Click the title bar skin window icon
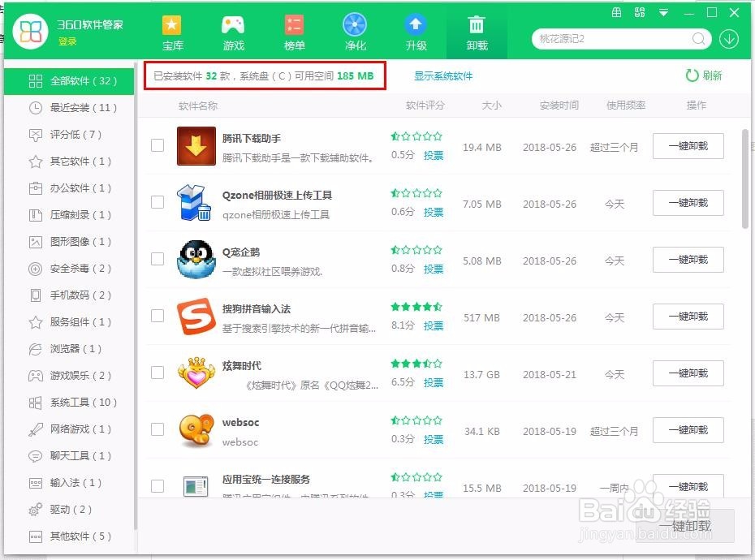 coord(616,13)
